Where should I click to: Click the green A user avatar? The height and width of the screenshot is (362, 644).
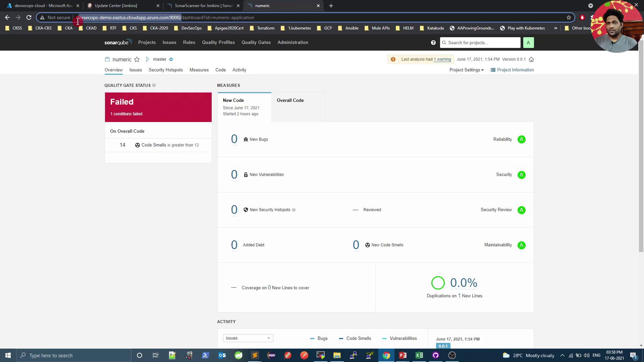click(528, 43)
